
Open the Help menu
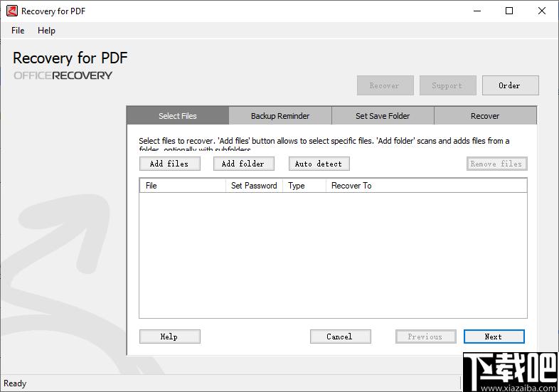tap(46, 31)
